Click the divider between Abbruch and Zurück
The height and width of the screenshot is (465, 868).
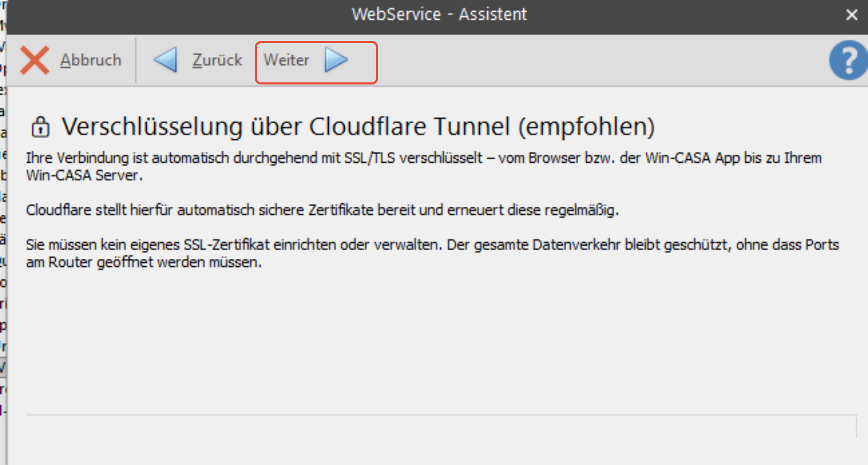[x=136, y=60]
